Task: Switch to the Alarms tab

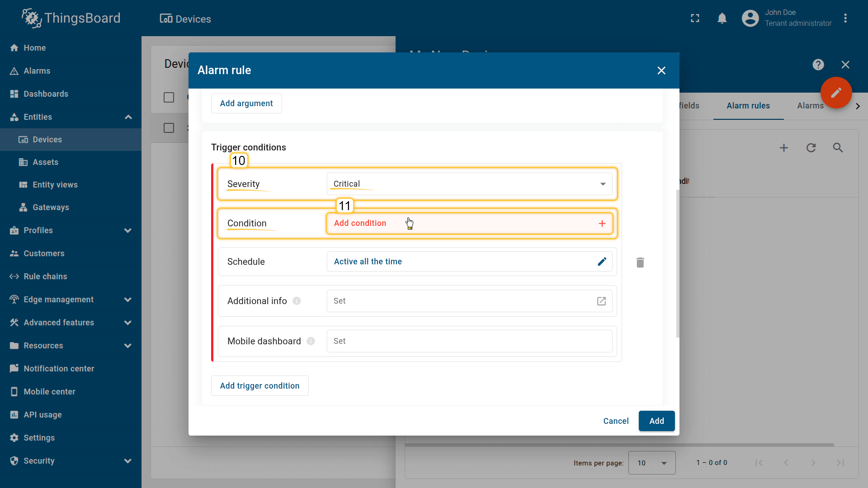Action: coord(810,105)
